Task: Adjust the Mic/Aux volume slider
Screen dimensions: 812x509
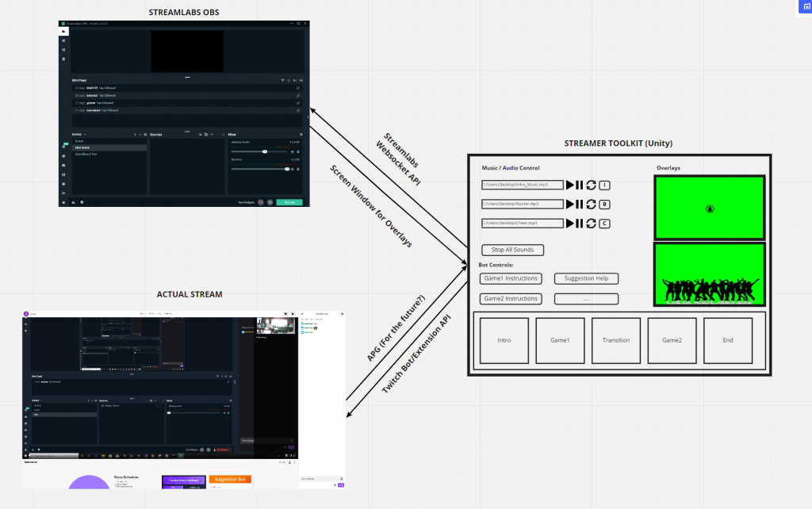Action: pos(259,169)
